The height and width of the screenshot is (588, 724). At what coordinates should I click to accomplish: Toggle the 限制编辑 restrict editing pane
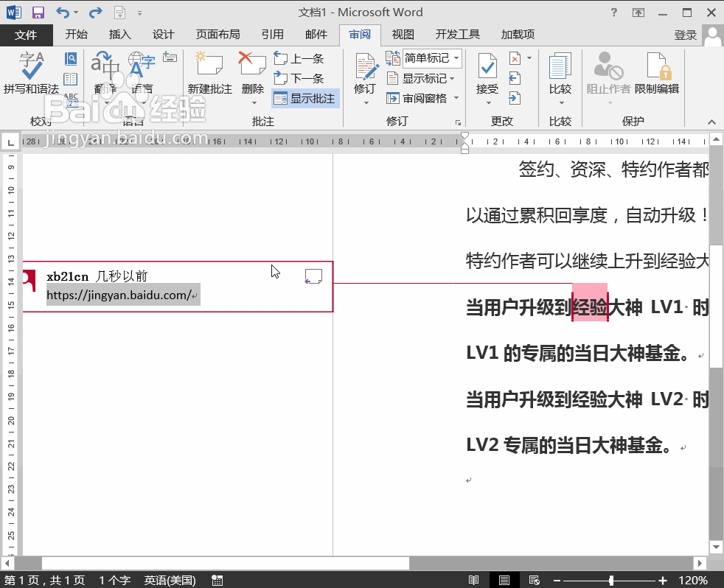coord(656,72)
